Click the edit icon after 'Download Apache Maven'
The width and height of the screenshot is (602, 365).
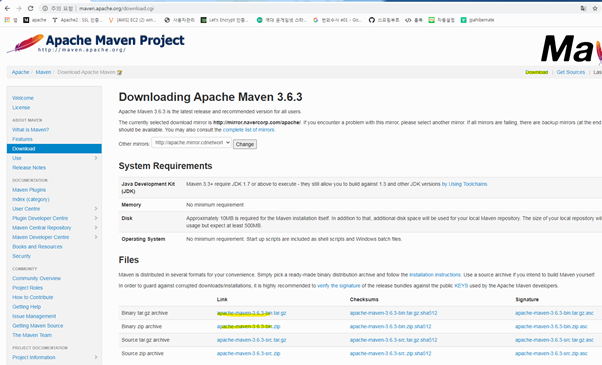(x=119, y=73)
